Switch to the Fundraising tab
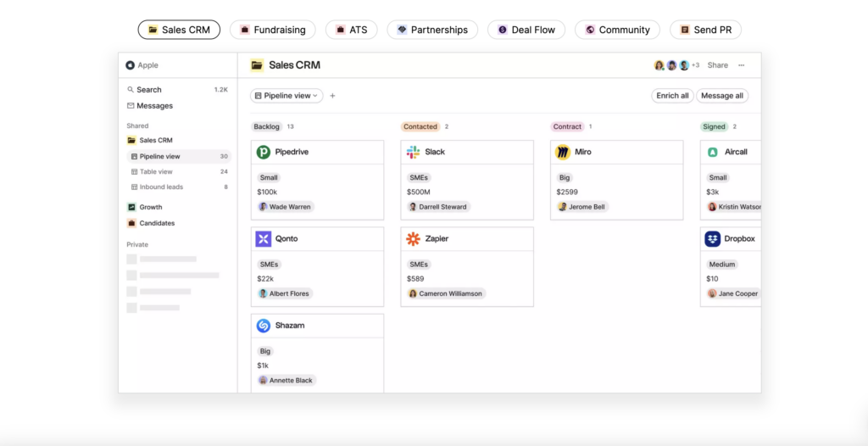 tap(272, 30)
